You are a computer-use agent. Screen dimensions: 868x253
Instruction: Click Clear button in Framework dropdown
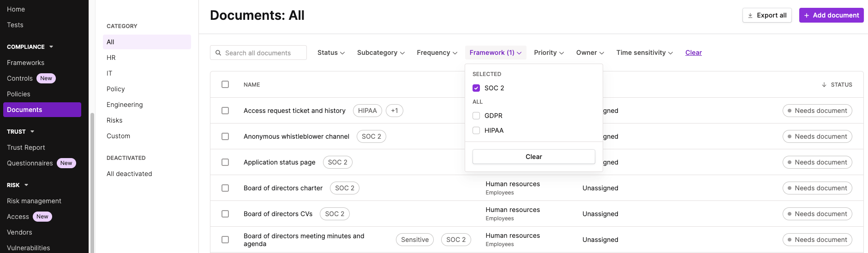pyautogui.click(x=534, y=157)
